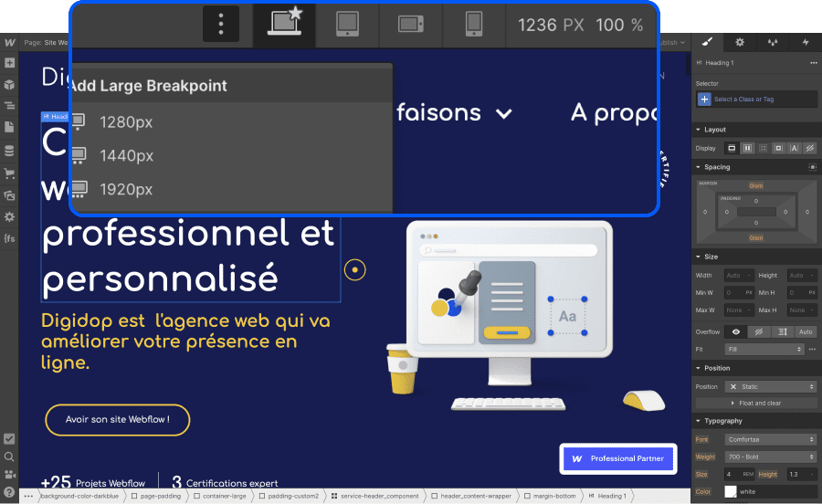The height and width of the screenshot is (504, 822).
Task: Open the Ecommerce cart panel
Action: point(9,173)
